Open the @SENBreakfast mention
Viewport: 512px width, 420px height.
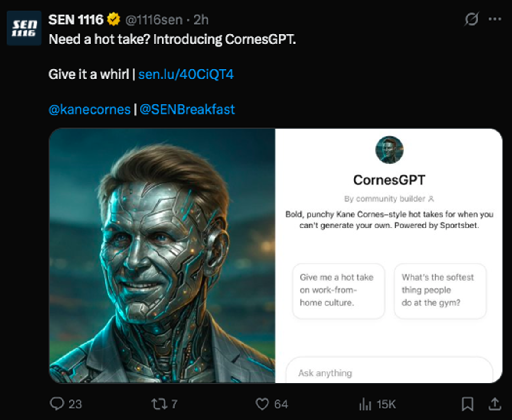pyautogui.click(x=187, y=109)
